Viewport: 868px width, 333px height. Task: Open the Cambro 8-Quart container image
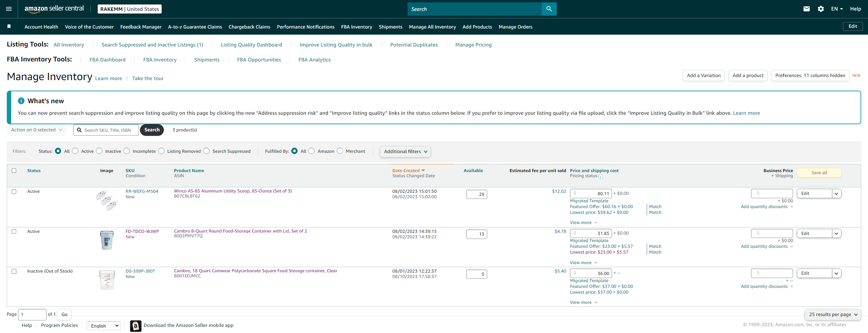(x=107, y=240)
